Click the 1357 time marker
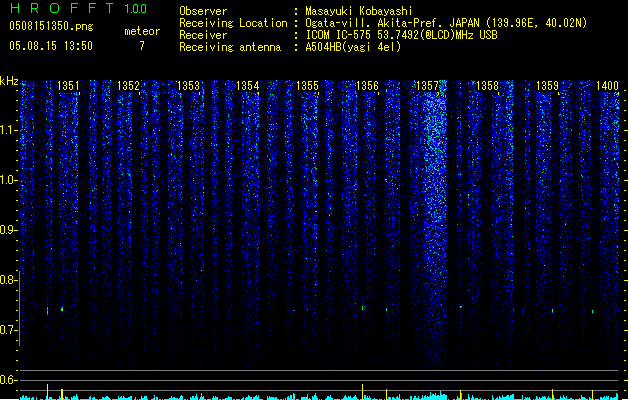629x400 pixels. click(427, 86)
